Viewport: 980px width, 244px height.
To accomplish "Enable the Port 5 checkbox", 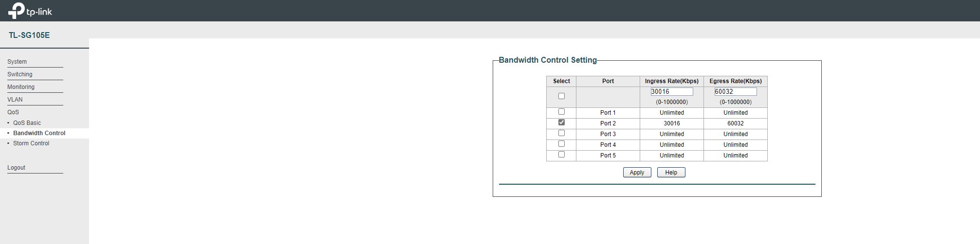I will click(561, 155).
